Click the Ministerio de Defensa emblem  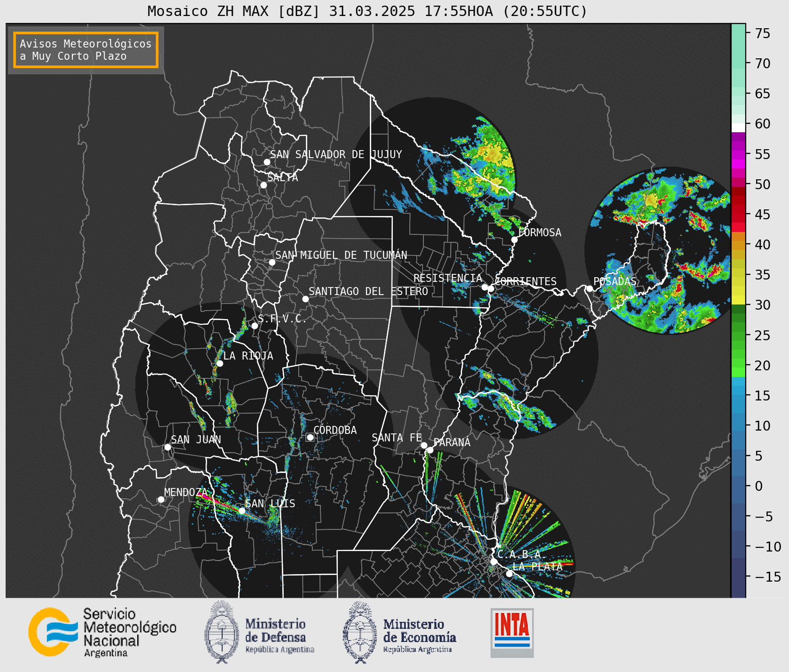[x=222, y=632]
